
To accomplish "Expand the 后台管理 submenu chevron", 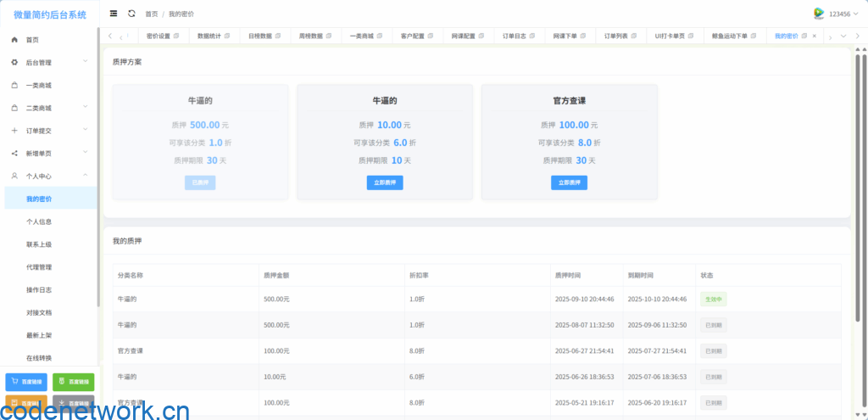I will pyautogui.click(x=86, y=62).
